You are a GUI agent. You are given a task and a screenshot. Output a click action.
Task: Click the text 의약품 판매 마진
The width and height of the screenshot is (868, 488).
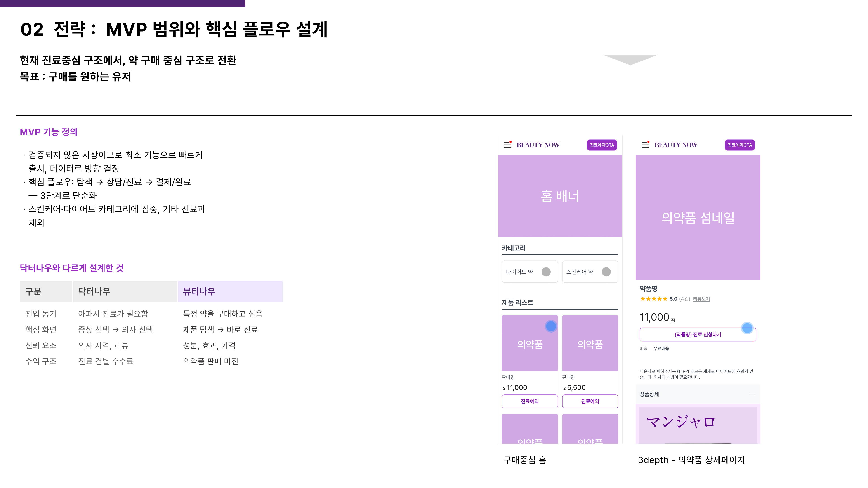[x=211, y=361]
